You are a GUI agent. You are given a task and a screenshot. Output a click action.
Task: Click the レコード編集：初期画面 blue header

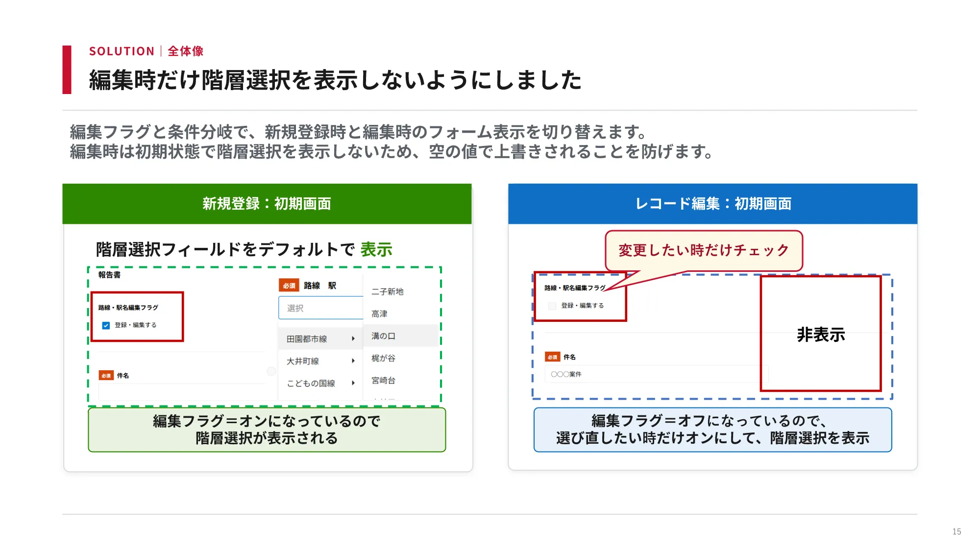point(712,204)
